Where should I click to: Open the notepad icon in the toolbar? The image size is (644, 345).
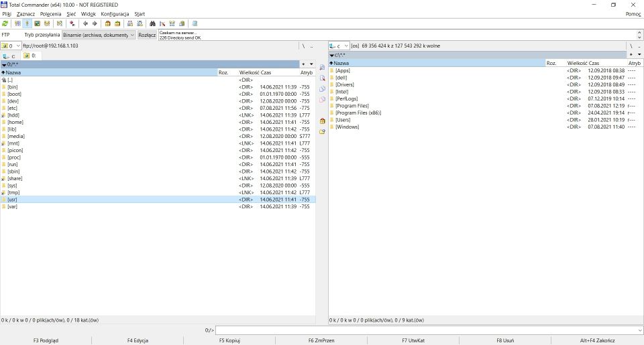click(195, 23)
